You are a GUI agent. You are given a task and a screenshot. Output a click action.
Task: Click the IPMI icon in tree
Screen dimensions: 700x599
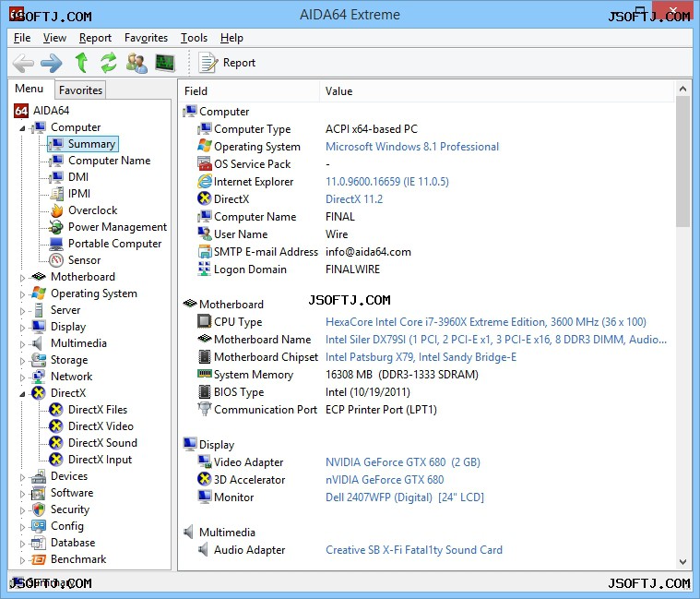[x=56, y=194]
